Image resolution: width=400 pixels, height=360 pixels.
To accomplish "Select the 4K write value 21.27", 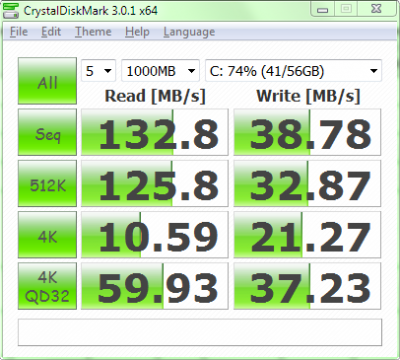I will coord(307,235).
